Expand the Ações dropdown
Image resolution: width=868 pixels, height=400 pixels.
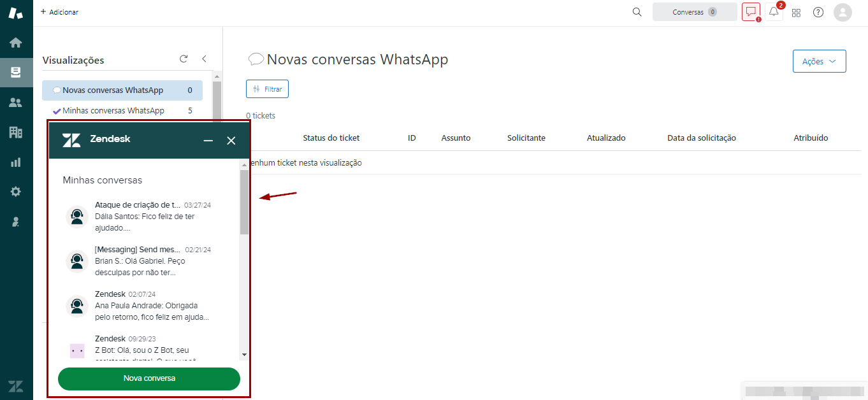[819, 61]
